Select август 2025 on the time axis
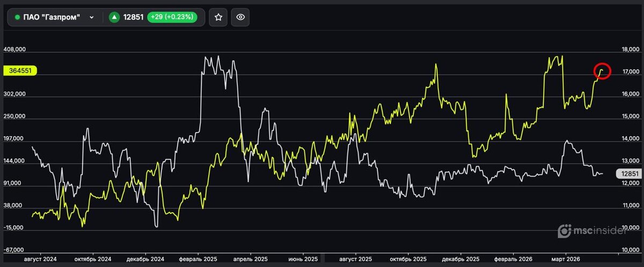 coord(356,258)
